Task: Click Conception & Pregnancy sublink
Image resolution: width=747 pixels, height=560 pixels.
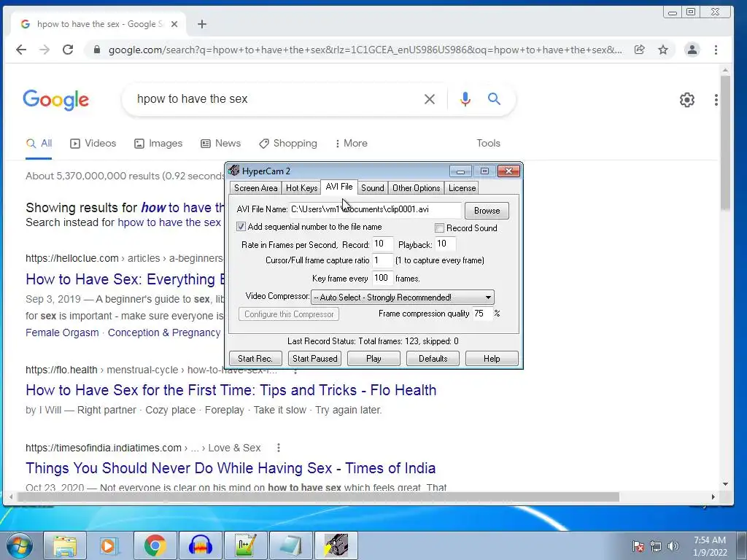Action: point(164,332)
